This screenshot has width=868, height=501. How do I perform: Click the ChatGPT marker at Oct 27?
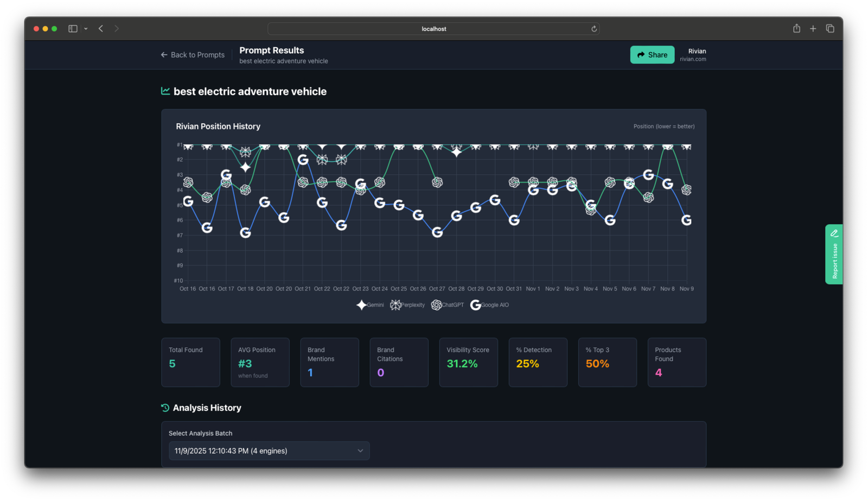(437, 182)
